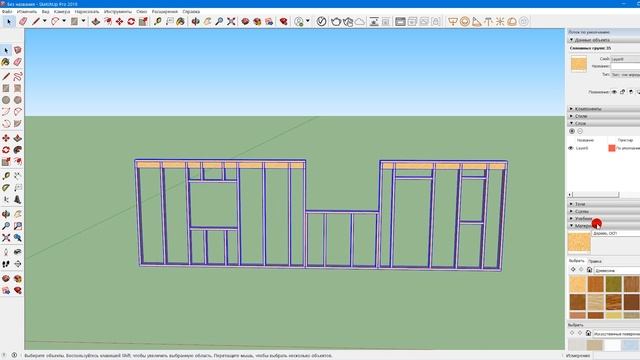640x360 pixels.
Task: Select the Look Around eye tool
Action: tap(18, 252)
